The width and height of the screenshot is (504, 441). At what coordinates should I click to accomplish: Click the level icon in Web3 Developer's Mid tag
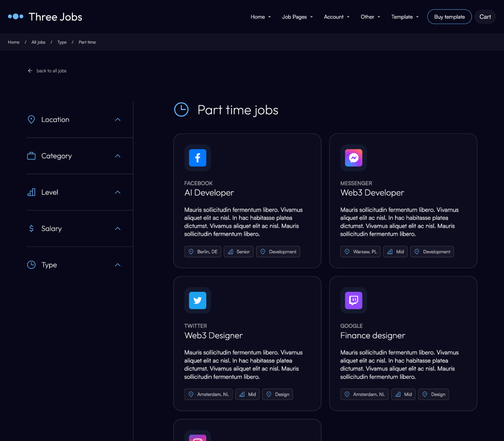(390, 252)
